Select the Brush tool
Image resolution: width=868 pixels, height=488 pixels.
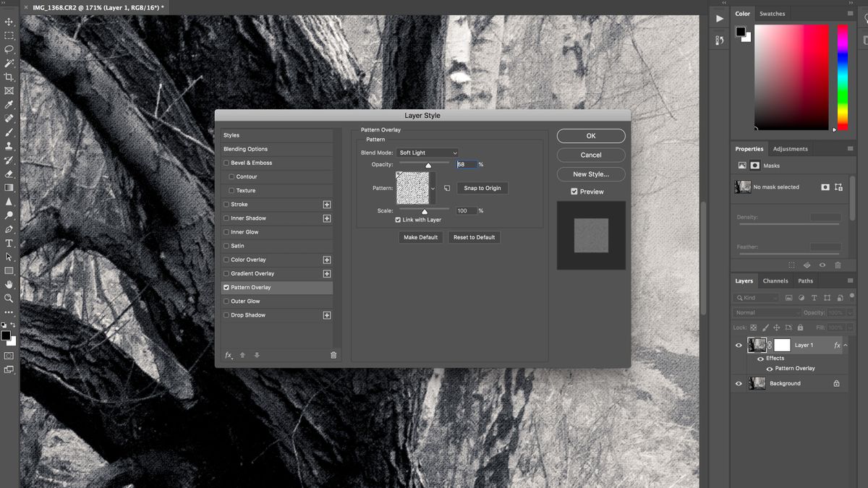(9, 132)
